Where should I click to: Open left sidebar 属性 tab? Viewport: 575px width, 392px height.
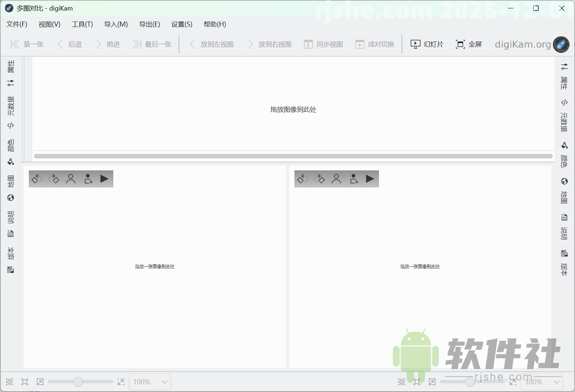click(11, 73)
